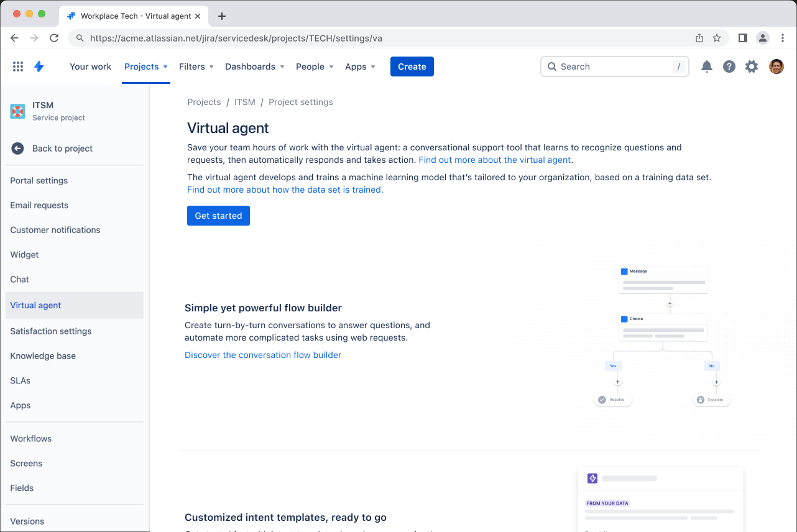Screen dimensions: 797x532
Task: Click the Get started button
Action: click(218, 216)
